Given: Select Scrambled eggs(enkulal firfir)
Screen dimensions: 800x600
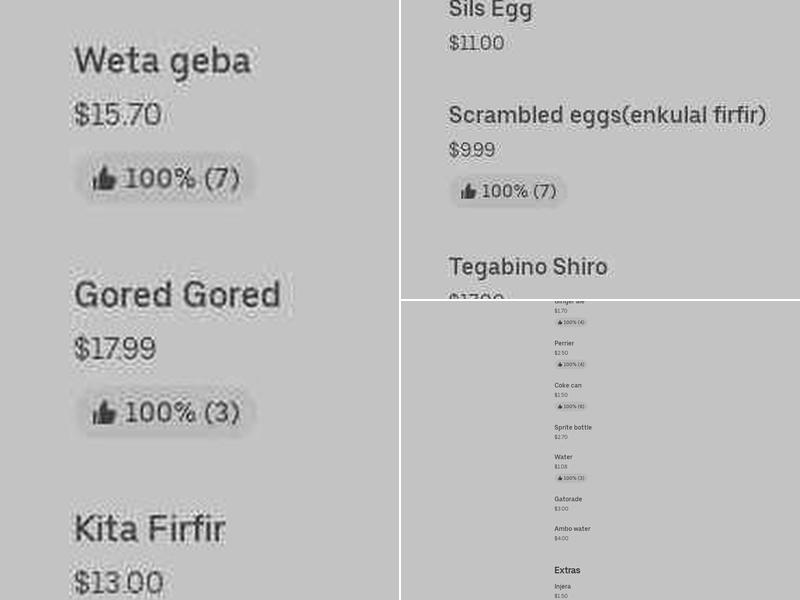Looking at the screenshot, I should pyautogui.click(x=607, y=115).
